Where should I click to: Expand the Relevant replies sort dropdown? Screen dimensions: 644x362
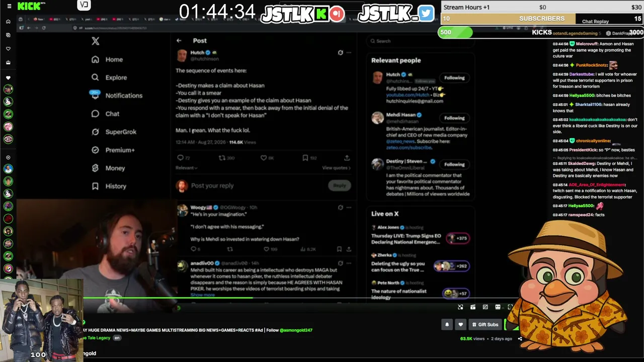(x=187, y=168)
